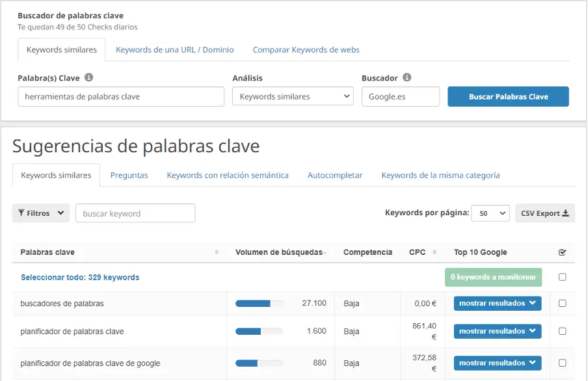Click select-all checkmark icon in table header
588x381 pixels.
click(562, 252)
